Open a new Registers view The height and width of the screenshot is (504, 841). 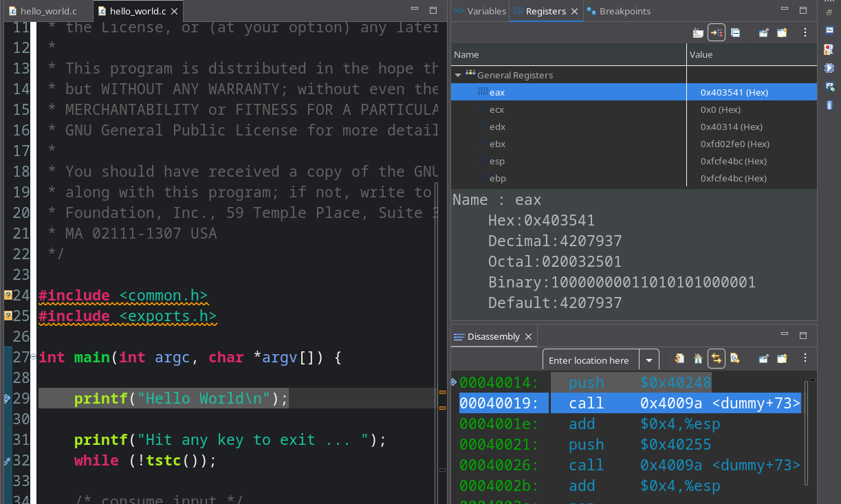tap(782, 32)
